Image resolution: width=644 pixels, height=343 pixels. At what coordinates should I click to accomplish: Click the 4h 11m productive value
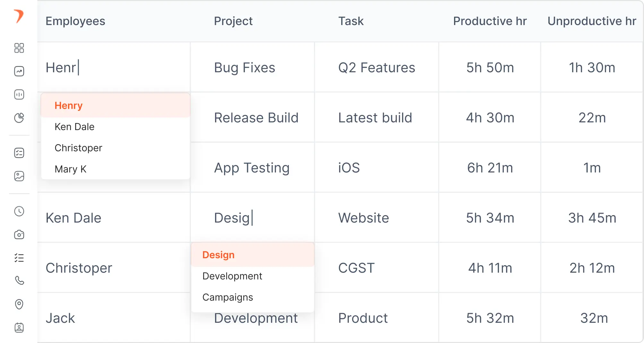click(x=490, y=268)
